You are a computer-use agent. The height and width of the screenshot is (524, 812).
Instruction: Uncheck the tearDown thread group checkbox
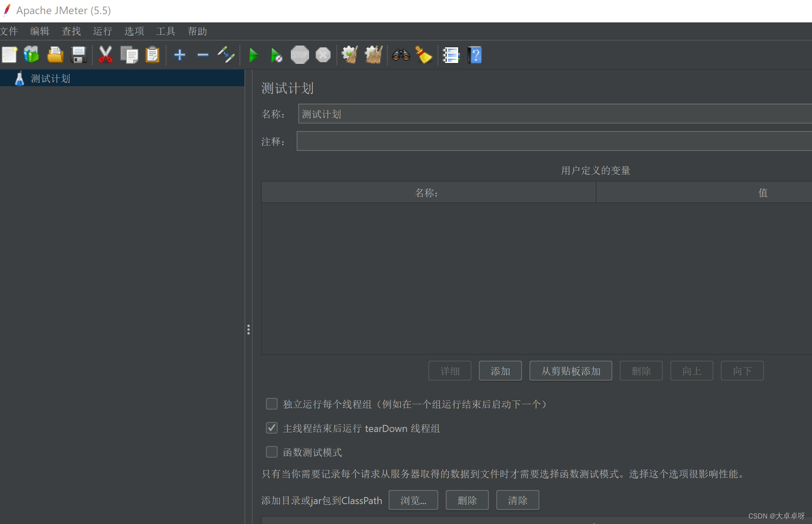(272, 428)
